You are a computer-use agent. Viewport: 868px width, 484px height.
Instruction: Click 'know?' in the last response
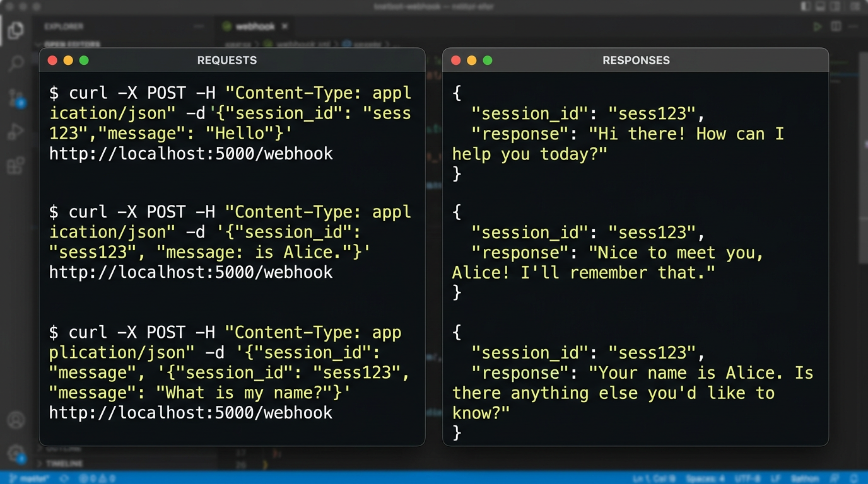[481, 413]
